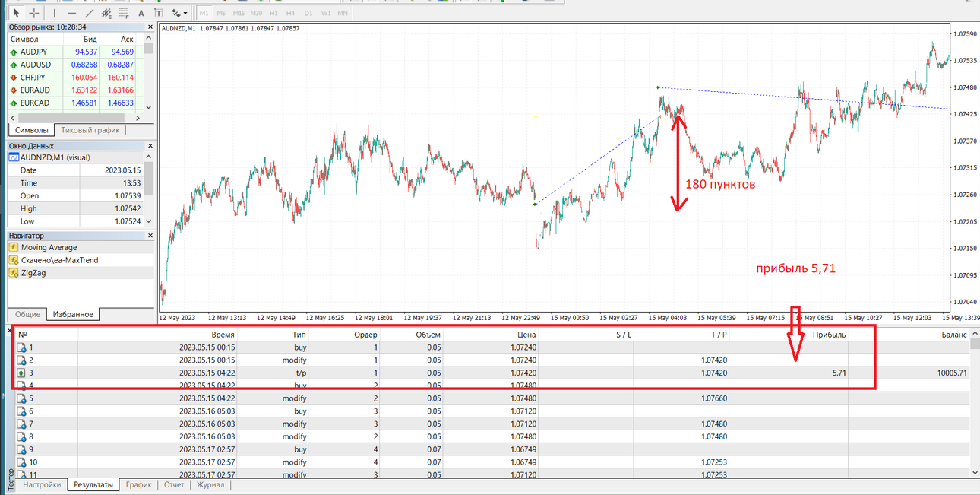The image size is (980, 495).
Task: Switch chart to W1 timeframe
Action: point(326,13)
